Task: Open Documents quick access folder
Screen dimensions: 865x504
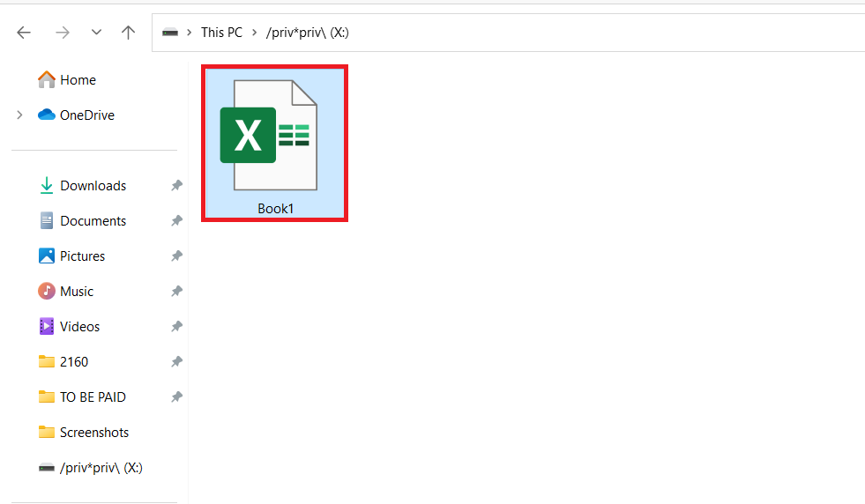Action: click(93, 221)
